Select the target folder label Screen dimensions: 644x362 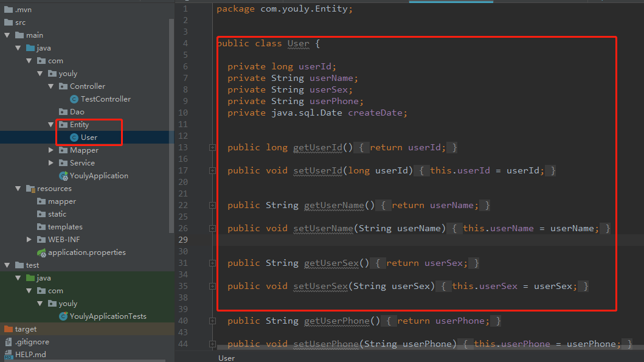[26, 329]
